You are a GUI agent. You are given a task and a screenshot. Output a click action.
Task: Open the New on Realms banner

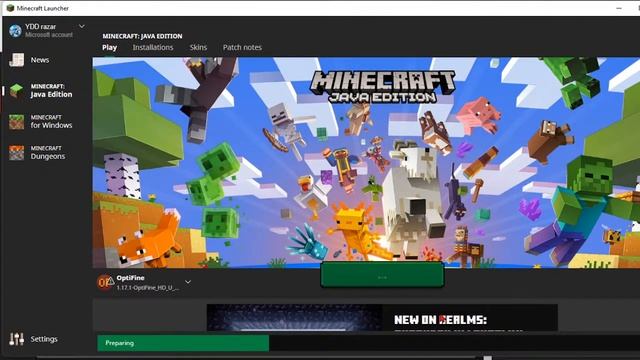pos(382,317)
